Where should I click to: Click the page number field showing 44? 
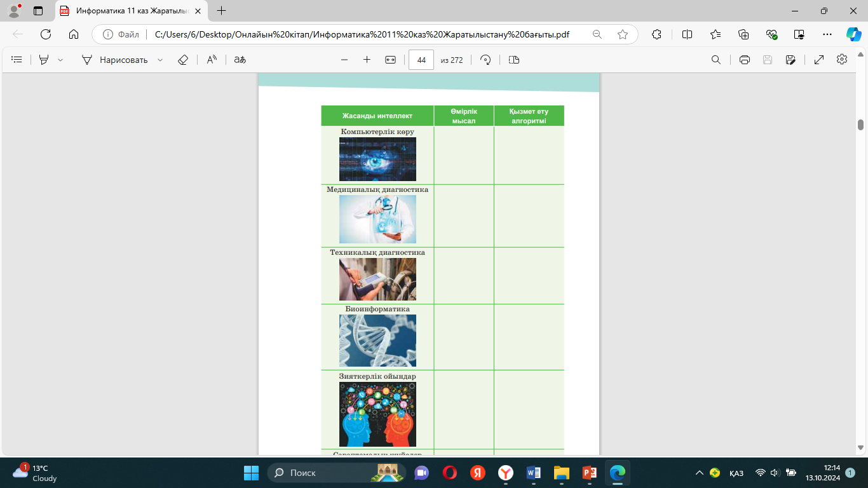click(x=421, y=60)
